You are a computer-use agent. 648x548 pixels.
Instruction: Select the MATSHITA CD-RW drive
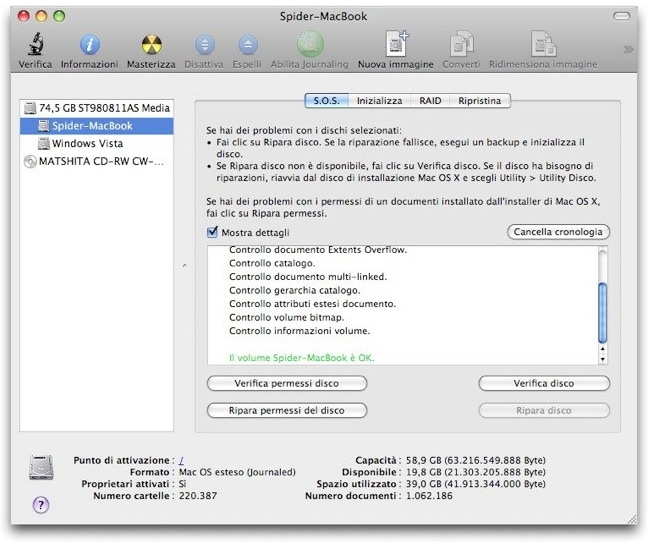point(97,161)
